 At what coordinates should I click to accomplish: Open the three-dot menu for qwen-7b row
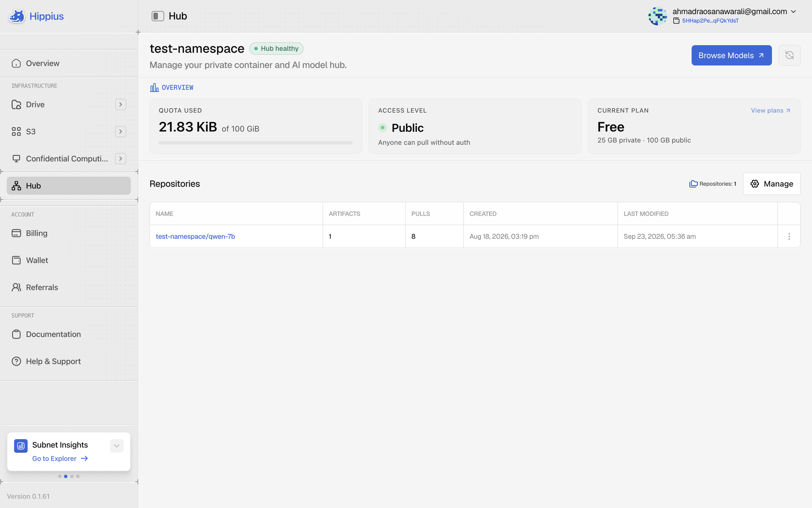point(789,237)
